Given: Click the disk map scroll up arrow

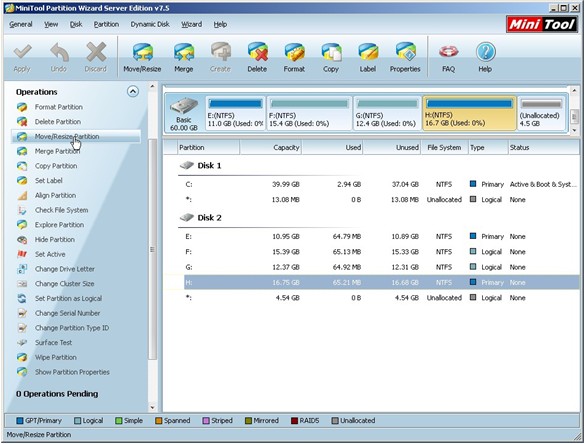Looking at the screenshot, I should pos(575,91).
